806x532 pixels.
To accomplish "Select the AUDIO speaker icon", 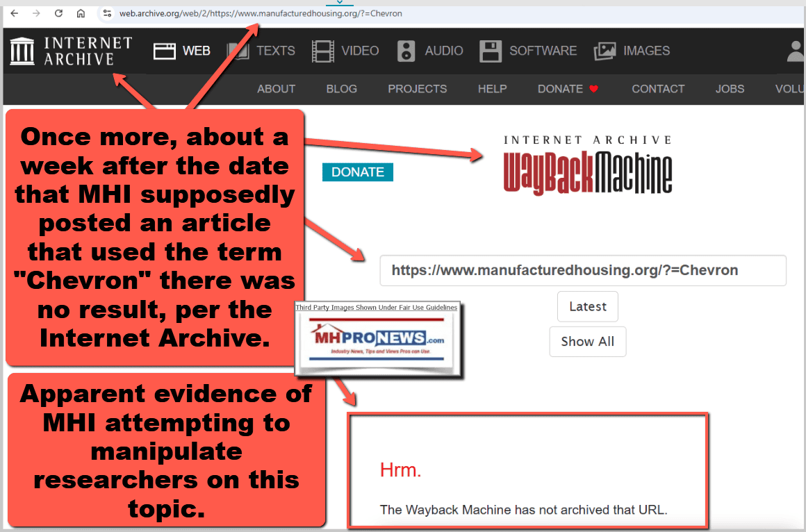I will pos(406,51).
